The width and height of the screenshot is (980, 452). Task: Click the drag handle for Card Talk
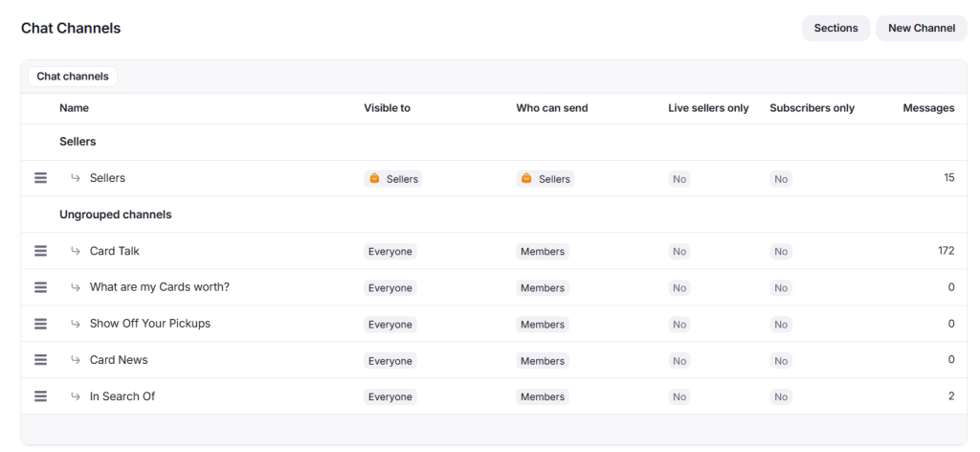coord(40,251)
